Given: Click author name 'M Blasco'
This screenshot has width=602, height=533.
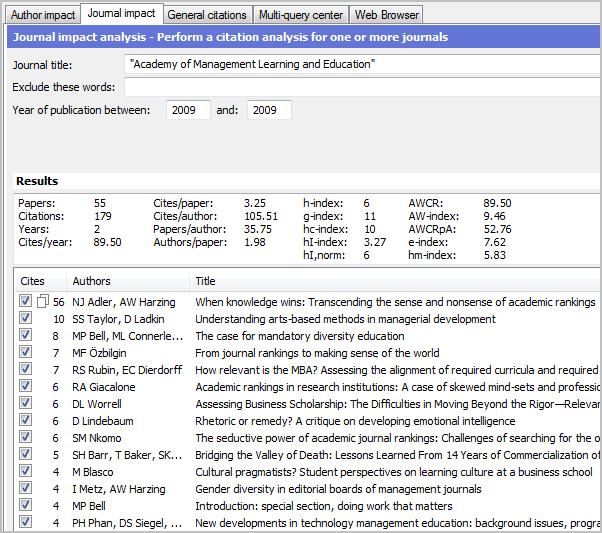Looking at the screenshot, I should click(x=93, y=472).
